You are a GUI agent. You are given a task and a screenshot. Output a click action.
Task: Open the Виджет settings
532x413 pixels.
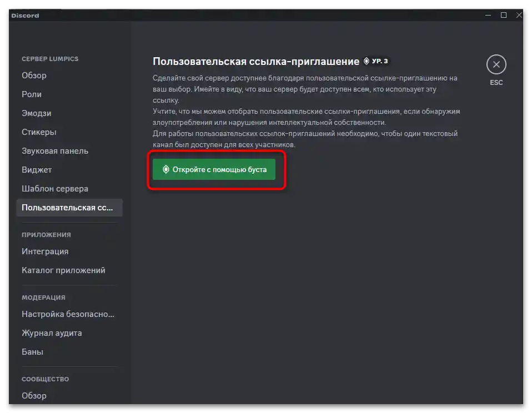[37, 169]
